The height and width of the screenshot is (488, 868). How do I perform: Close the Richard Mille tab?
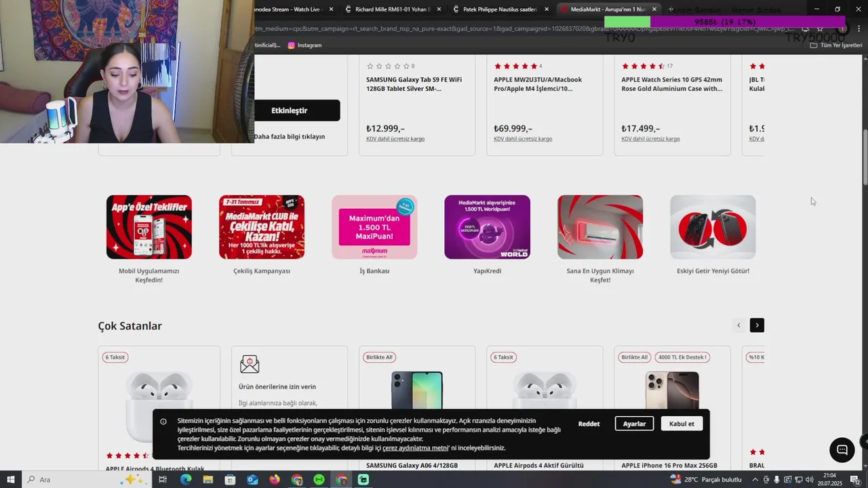439,9
